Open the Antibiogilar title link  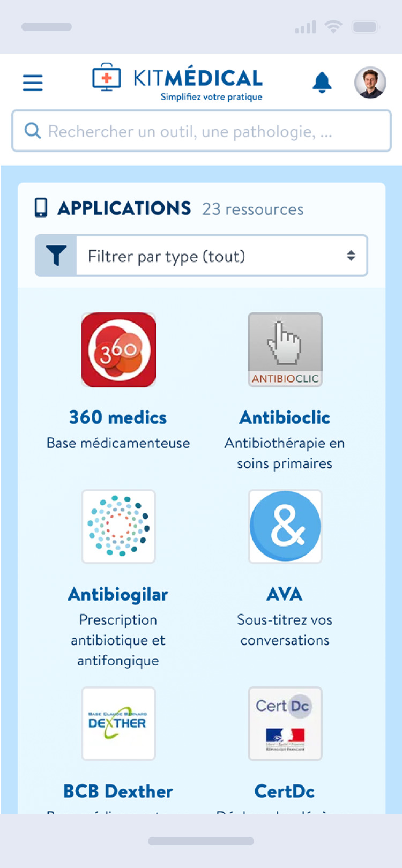coord(118,594)
